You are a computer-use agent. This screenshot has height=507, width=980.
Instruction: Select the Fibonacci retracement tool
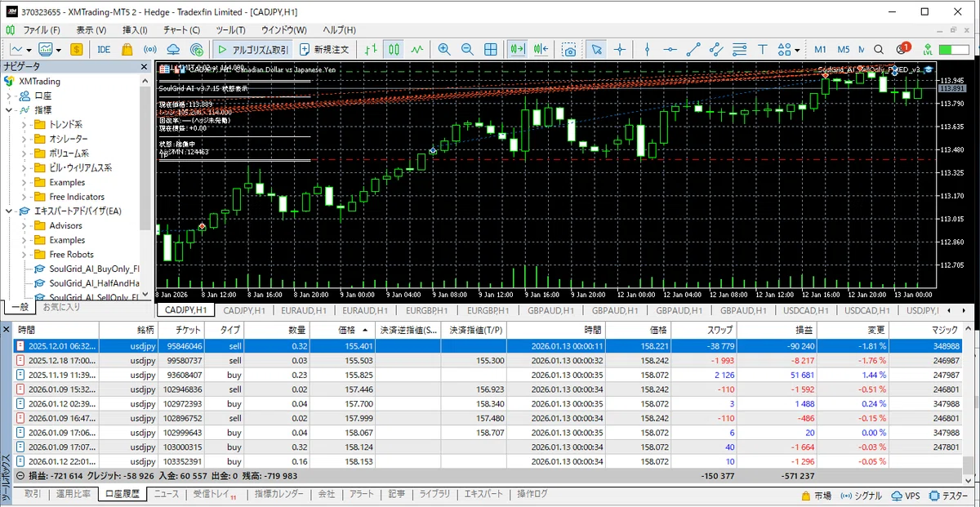739,49
